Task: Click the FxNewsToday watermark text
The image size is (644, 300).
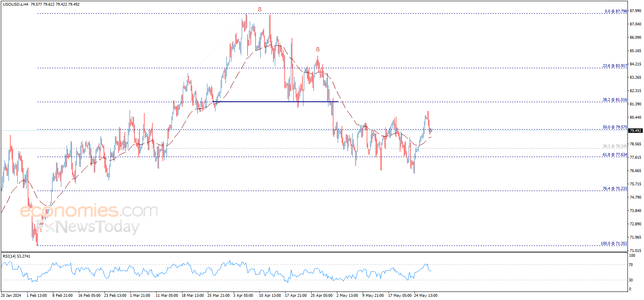Action: click(88, 227)
